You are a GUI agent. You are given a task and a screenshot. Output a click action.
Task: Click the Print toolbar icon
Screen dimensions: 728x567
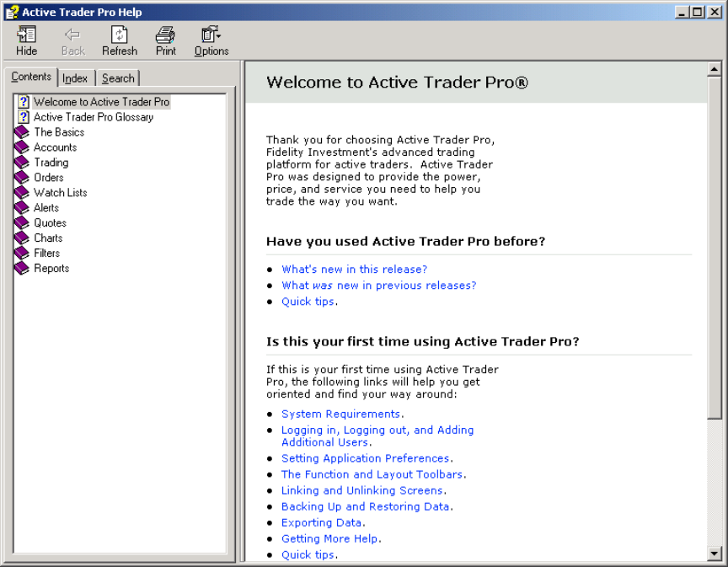click(x=165, y=35)
